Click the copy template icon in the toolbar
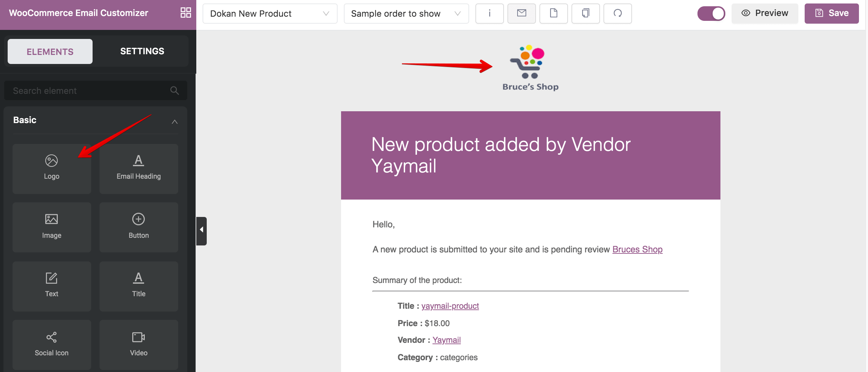 coord(585,14)
